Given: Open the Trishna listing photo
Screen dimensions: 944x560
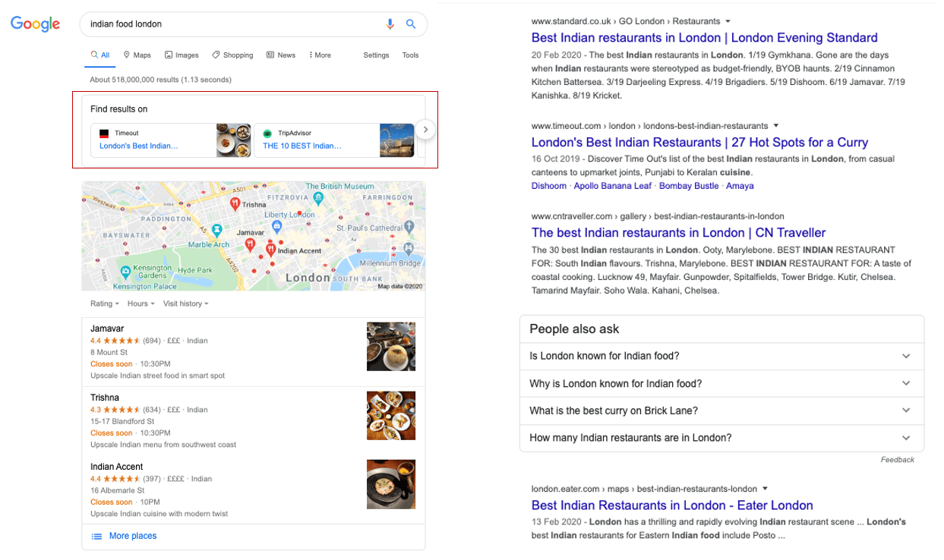Looking at the screenshot, I should tap(390, 415).
